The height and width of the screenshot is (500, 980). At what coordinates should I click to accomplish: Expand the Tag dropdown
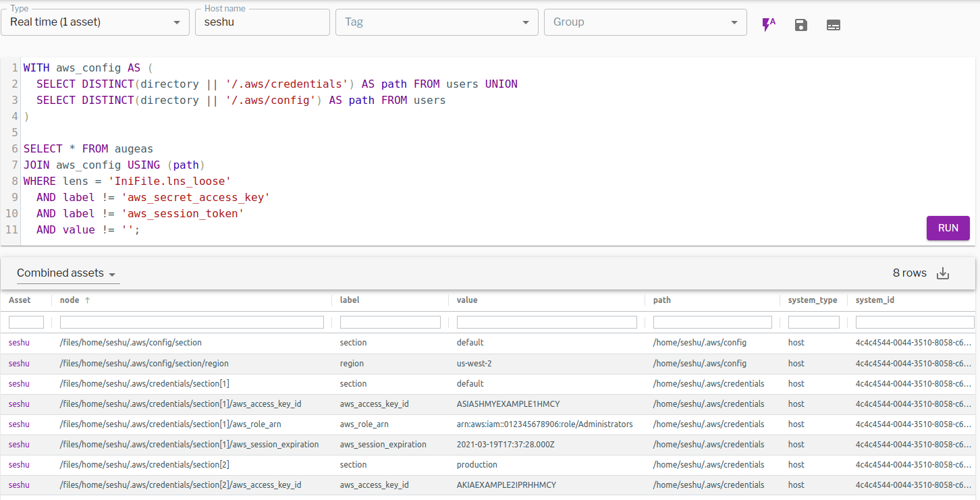[436, 22]
